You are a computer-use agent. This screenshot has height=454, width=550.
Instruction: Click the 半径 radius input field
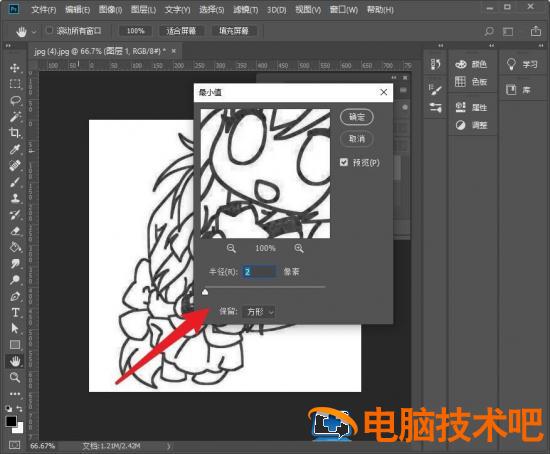[259, 272]
